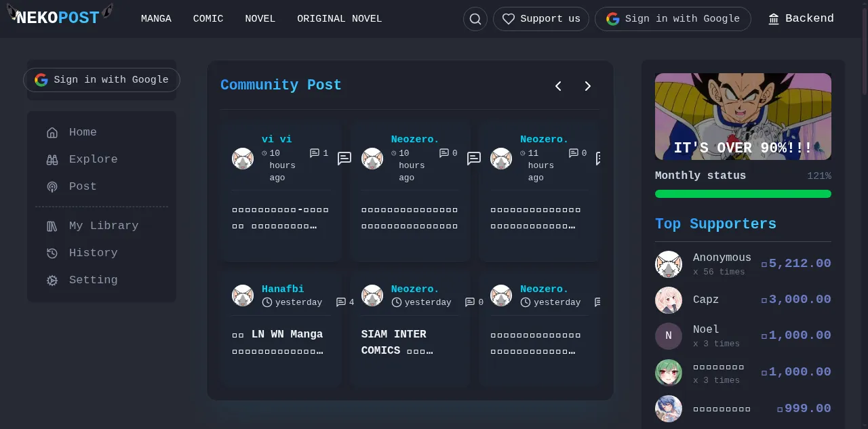
Task: Sign in with Google in top bar
Action: (673, 19)
